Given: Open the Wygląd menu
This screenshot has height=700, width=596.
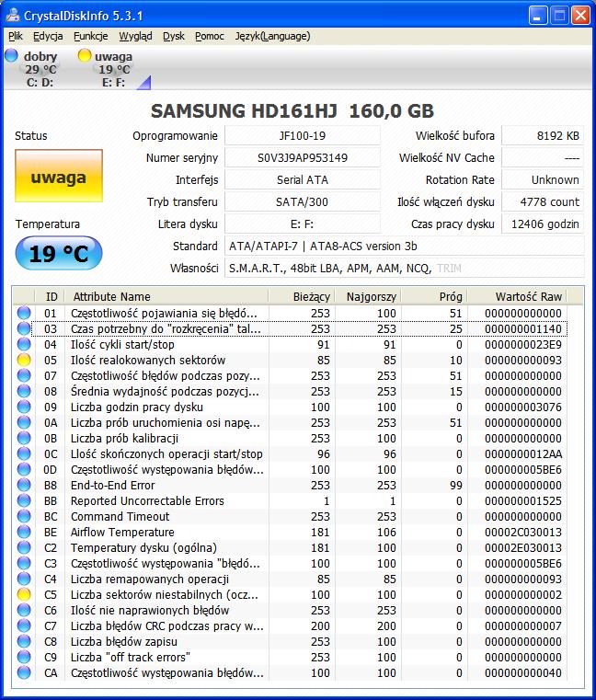Looking at the screenshot, I should [135, 36].
